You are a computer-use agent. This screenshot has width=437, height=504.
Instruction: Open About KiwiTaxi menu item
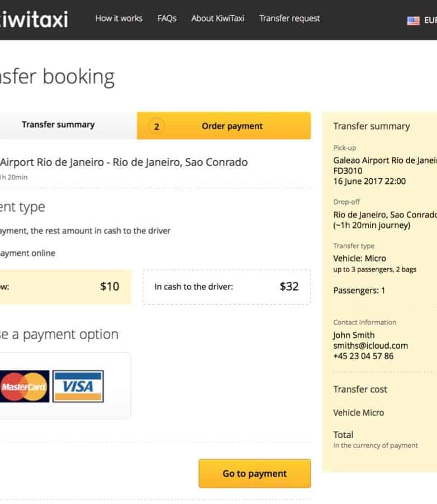pos(217,18)
